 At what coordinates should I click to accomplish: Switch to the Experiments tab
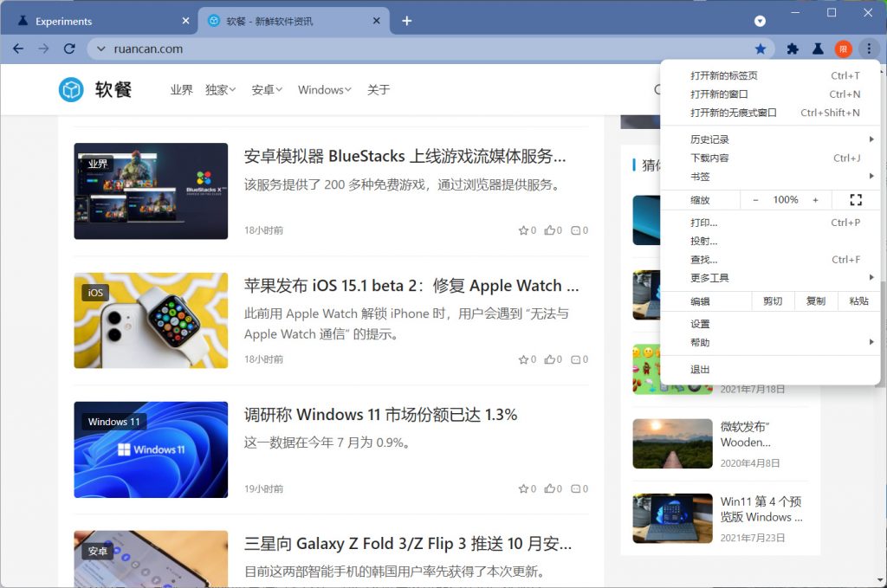[x=95, y=21]
